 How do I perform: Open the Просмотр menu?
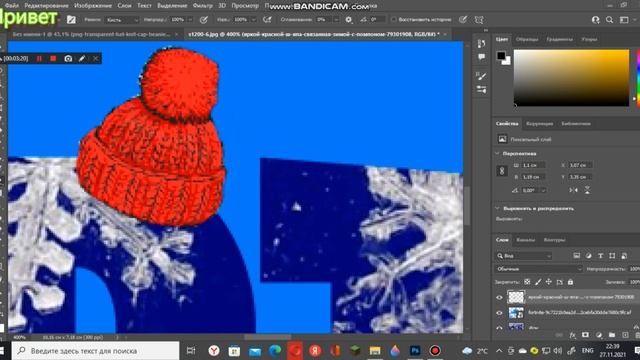click(x=245, y=6)
